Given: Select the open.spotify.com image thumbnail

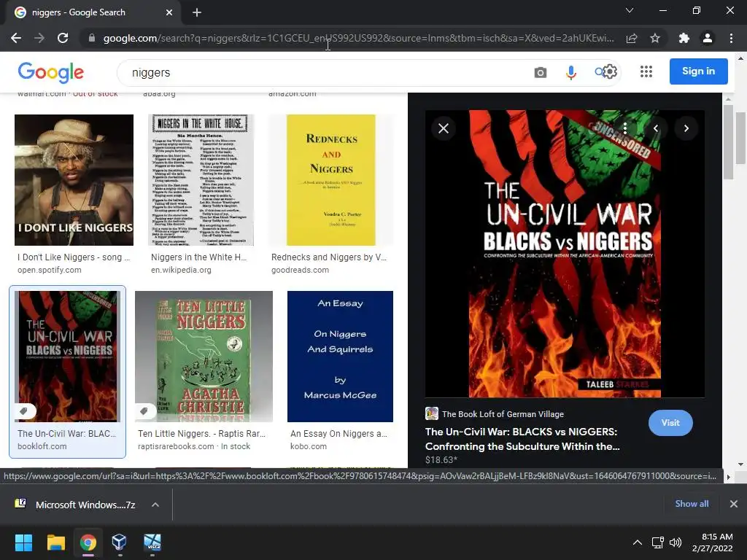Looking at the screenshot, I should [x=74, y=180].
